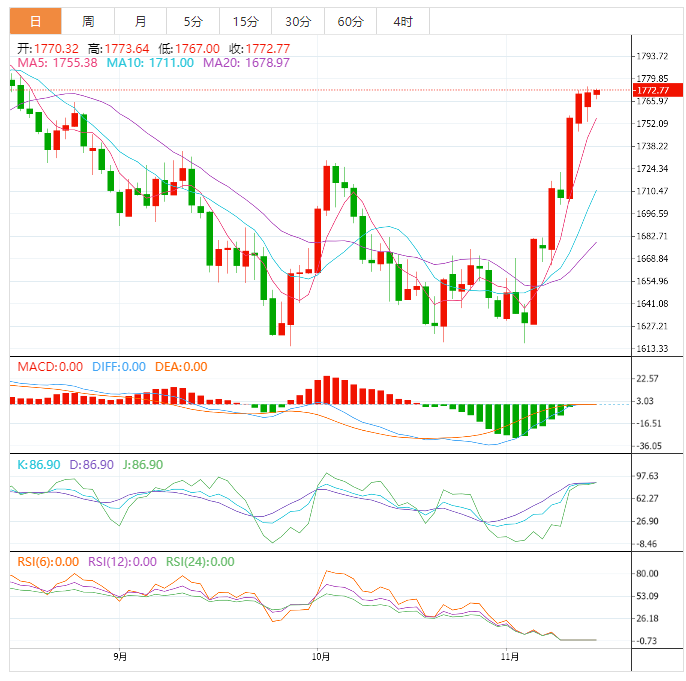Click the DIFF:0.00 indicator label

pyautogui.click(x=119, y=367)
